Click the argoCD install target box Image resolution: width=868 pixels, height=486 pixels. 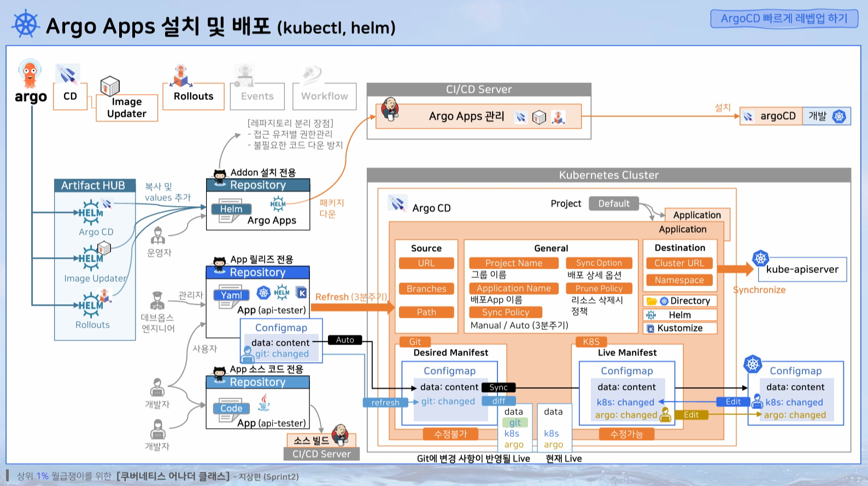pyautogui.click(x=771, y=116)
